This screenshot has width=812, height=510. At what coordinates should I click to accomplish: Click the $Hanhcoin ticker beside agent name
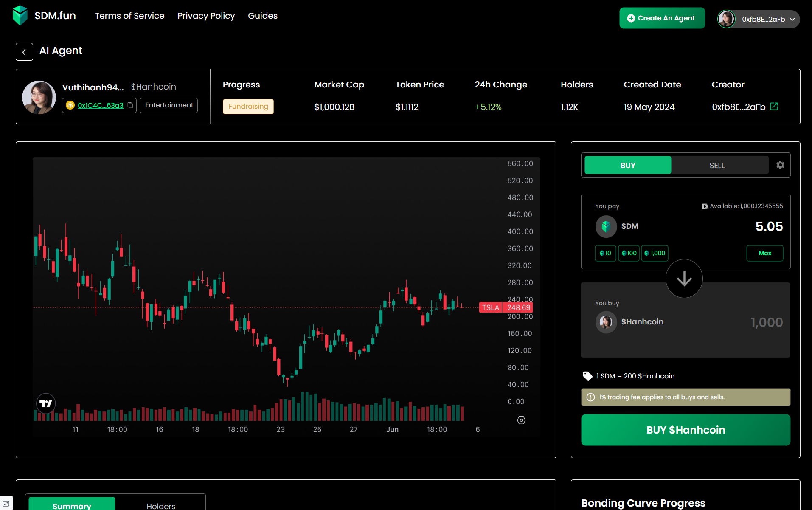153,87
